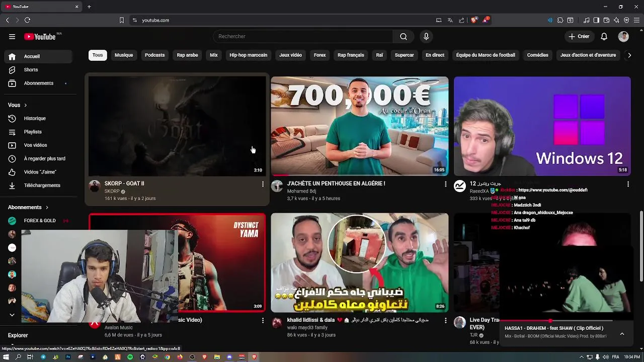Select the Rap arabe filter chip
This screenshot has height=362, width=644.
point(187,55)
